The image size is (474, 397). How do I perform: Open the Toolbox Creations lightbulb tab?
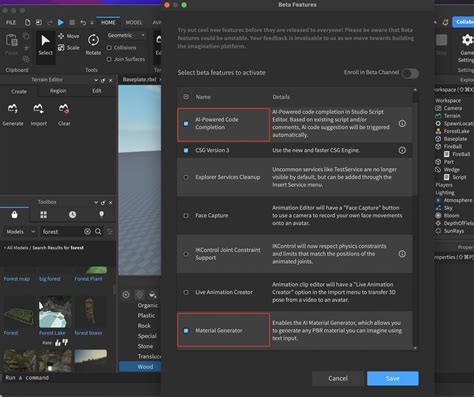click(x=102, y=214)
